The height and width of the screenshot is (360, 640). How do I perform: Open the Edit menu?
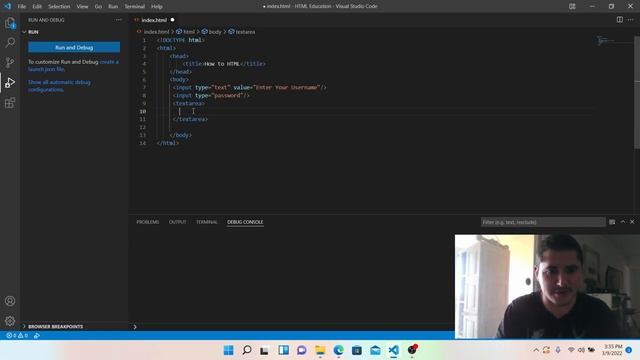coord(37,7)
